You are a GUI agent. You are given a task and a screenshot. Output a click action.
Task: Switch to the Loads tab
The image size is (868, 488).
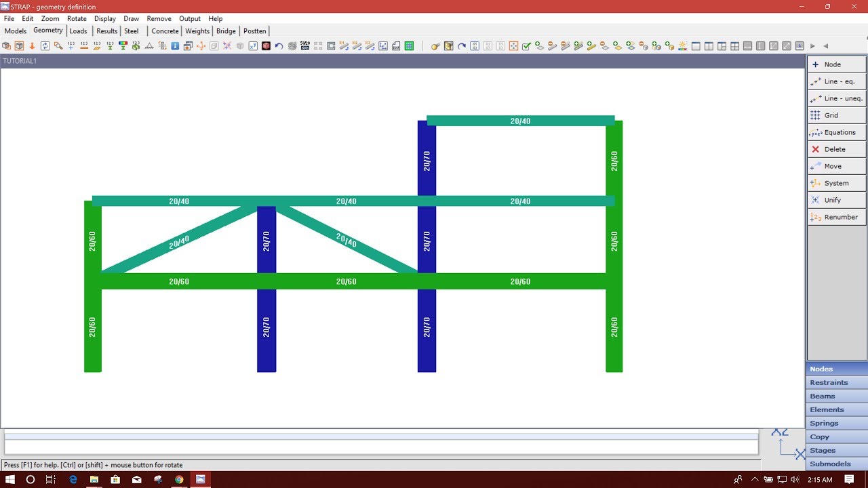click(79, 30)
